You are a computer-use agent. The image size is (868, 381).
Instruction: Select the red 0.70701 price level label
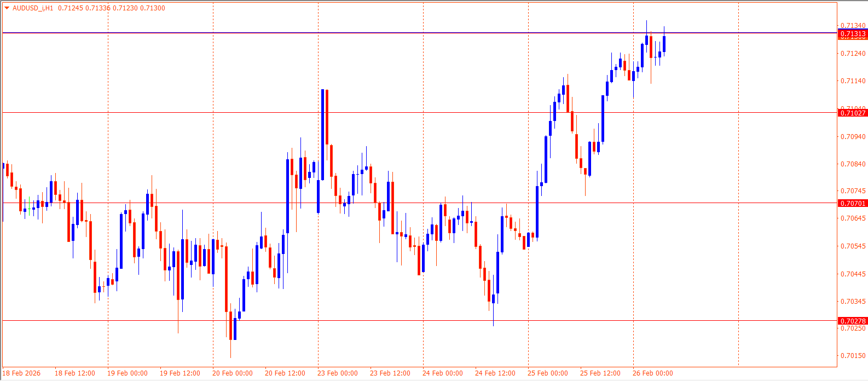point(853,203)
